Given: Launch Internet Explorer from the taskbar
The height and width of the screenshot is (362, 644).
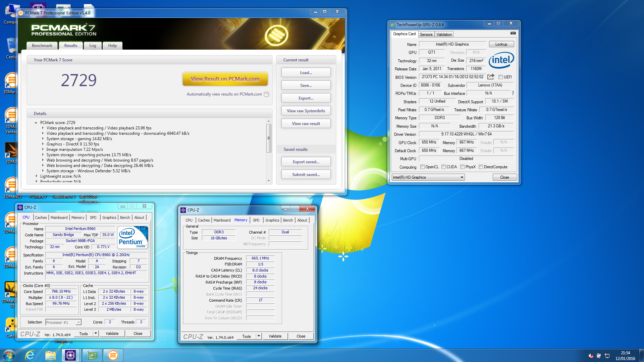Looking at the screenshot, I should pos(30,355).
